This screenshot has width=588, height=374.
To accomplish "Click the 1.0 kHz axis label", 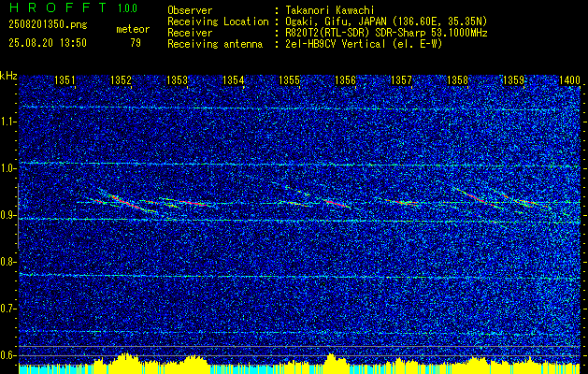I will pyautogui.click(x=8, y=168).
